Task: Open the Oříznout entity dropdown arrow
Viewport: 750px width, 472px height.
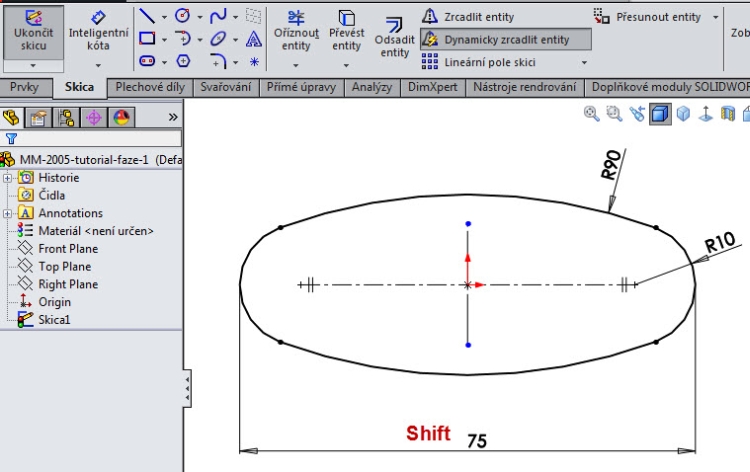Action: (x=296, y=65)
